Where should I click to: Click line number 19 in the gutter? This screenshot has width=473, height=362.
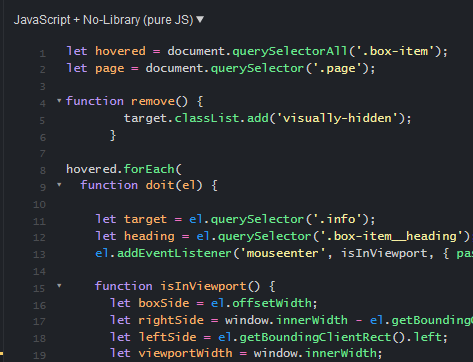(x=39, y=355)
